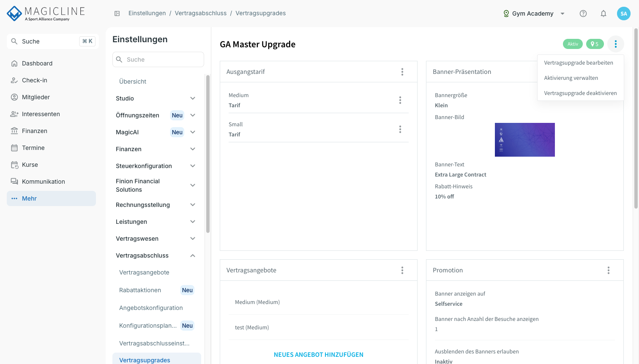Click the kebab menu beside GA Master Upgrade
Viewport: 639px width, 364px height.
tap(616, 44)
